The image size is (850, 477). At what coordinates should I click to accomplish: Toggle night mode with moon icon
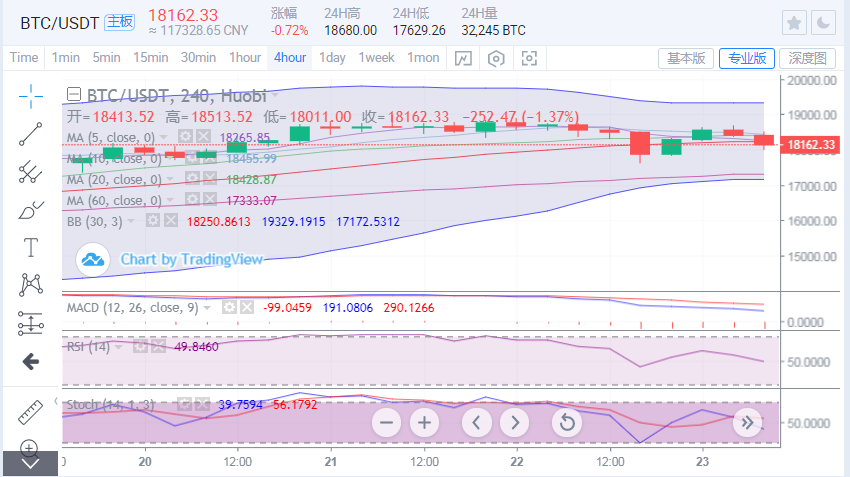823,23
